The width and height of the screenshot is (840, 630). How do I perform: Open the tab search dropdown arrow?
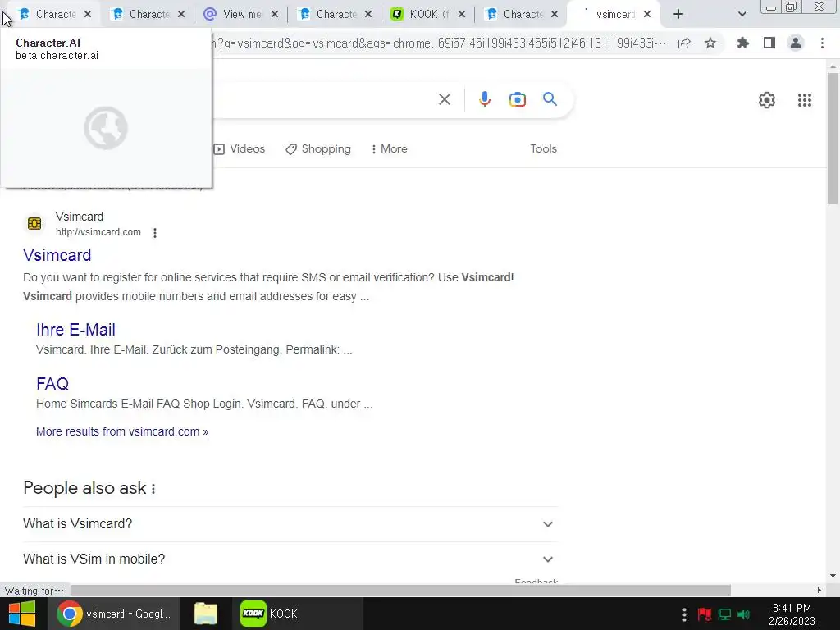point(742,15)
